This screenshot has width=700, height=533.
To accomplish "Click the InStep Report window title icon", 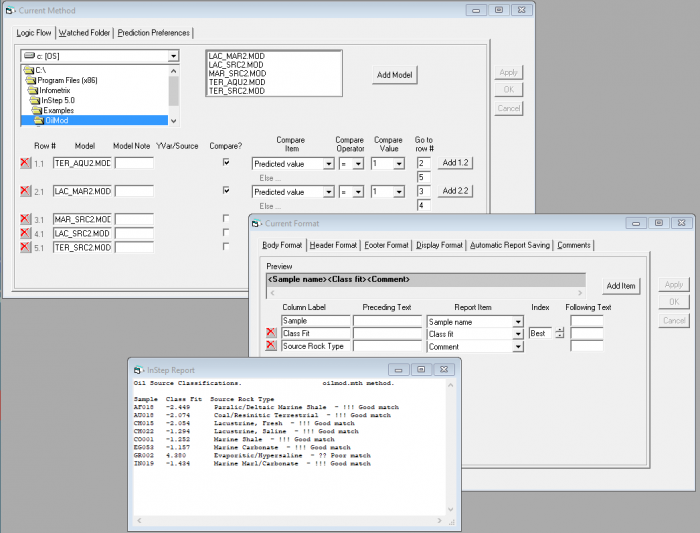I will point(138,370).
